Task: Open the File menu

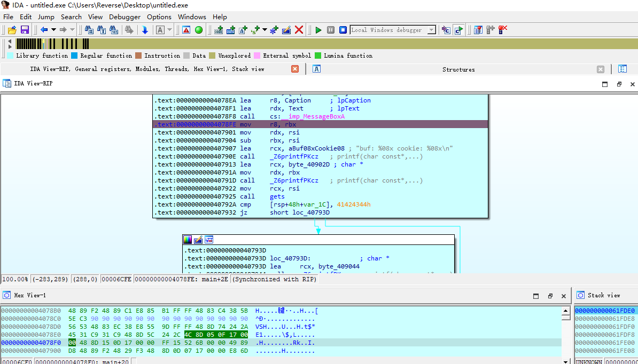Action: [8, 17]
